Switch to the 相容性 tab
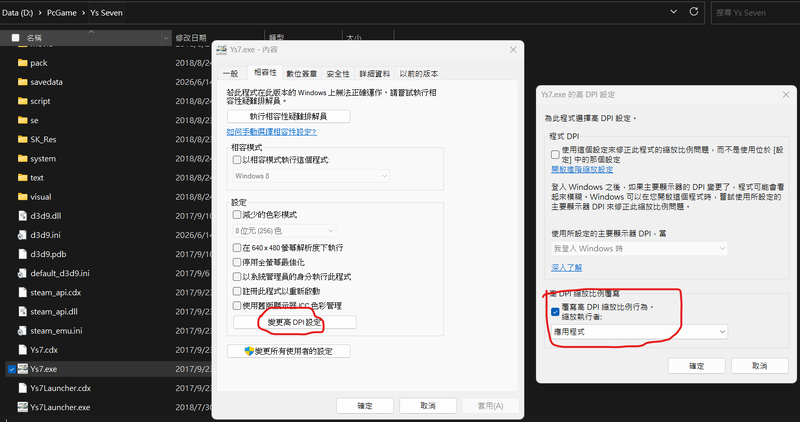The height and width of the screenshot is (422, 800). point(265,72)
